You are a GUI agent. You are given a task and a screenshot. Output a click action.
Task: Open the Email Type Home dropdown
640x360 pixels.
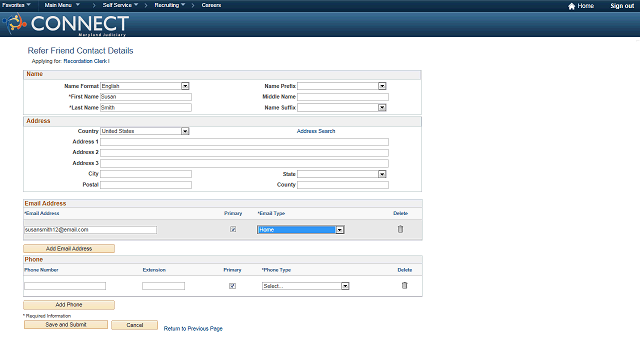point(301,230)
